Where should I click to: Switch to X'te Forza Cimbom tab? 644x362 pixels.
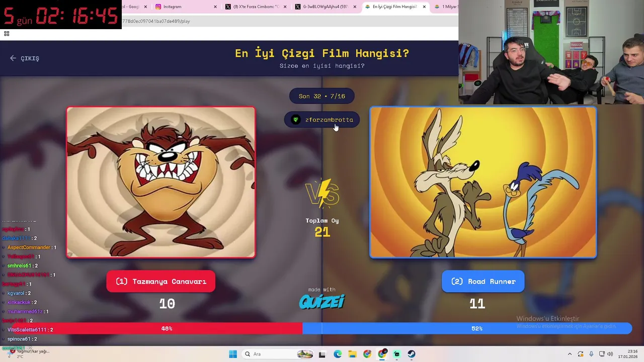tap(256, 7)
